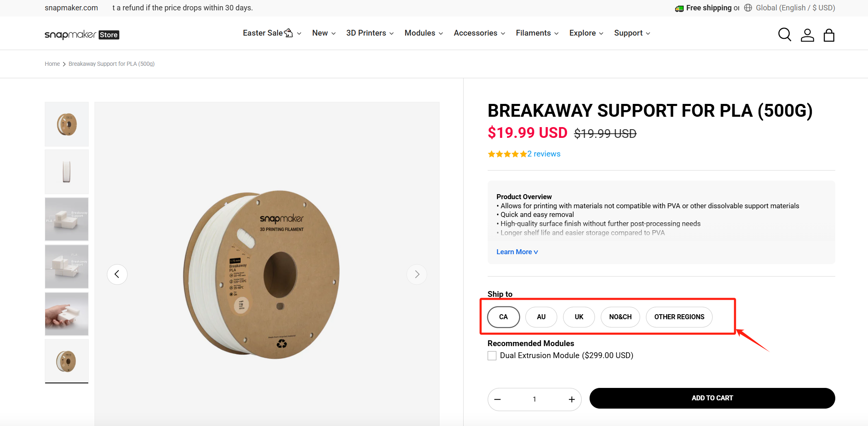This screenshot has height=426, width=868.
Task: Increase quantity with plus button
Action: pyautogui.click(x=571, y=399)
